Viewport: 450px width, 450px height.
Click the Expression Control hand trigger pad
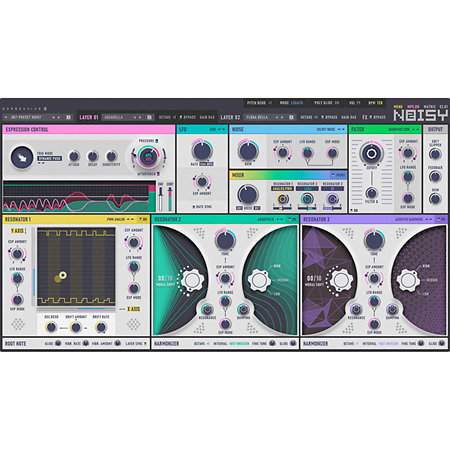[22, 157]
